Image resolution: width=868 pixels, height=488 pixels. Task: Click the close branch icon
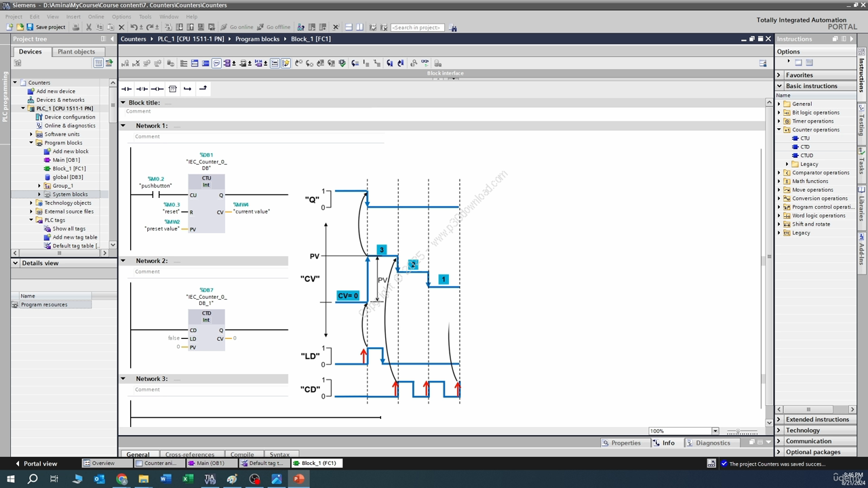click(203, 89)
